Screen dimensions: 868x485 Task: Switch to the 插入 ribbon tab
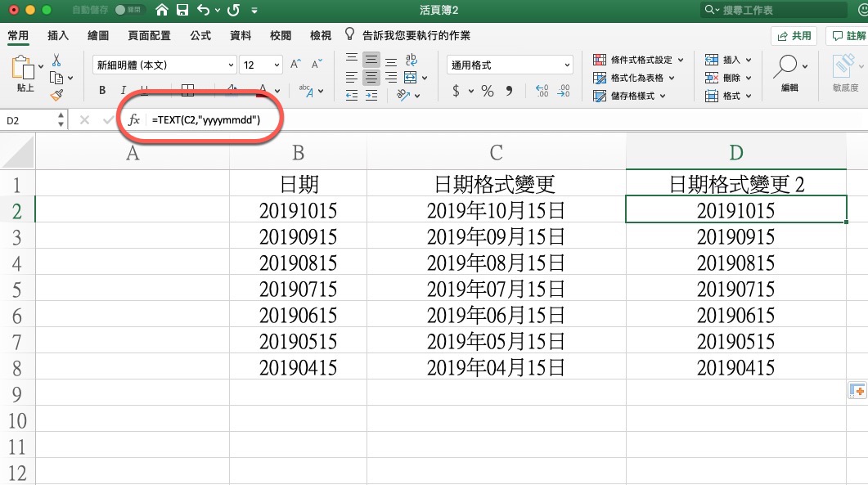point(58,36)
